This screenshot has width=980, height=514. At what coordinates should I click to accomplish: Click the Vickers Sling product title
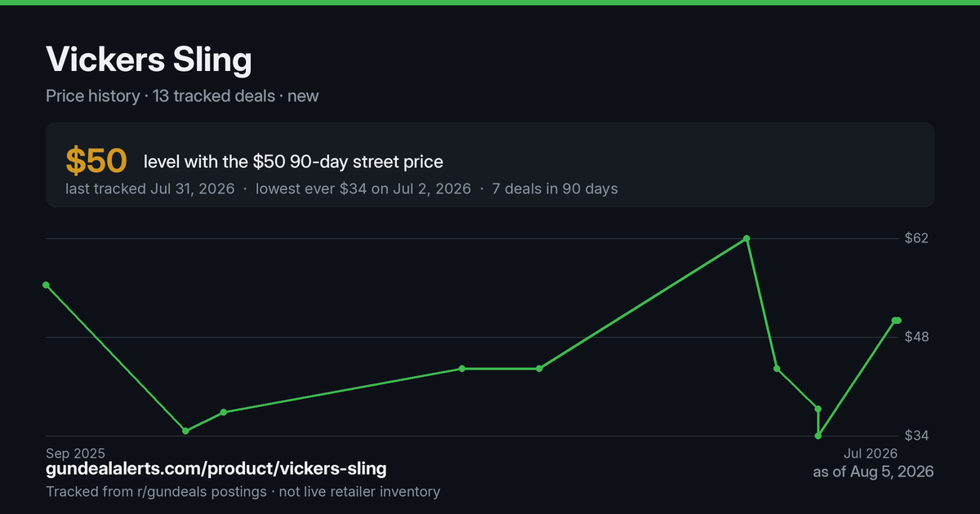click(x=149, y=61)
